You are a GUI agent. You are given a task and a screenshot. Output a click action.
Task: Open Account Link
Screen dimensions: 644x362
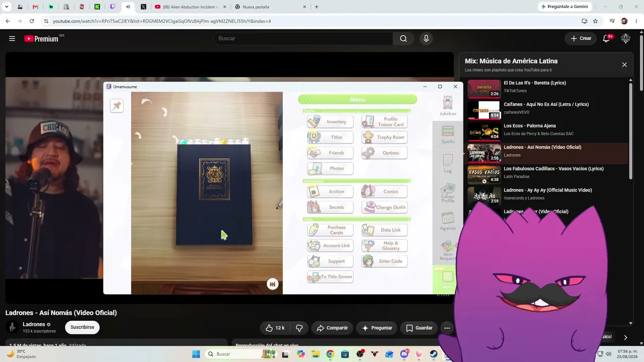pyautogui.click(x=330, y=245)
